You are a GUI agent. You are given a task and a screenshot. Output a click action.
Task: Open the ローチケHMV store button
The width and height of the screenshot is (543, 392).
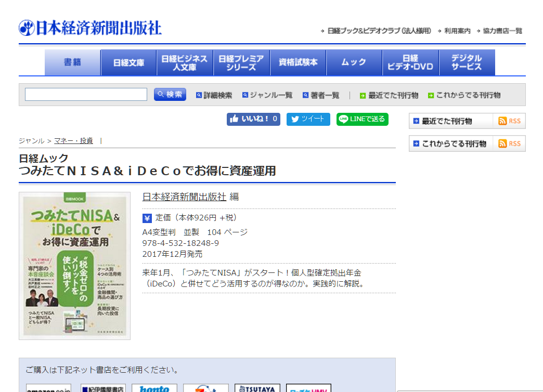[308, 388]
